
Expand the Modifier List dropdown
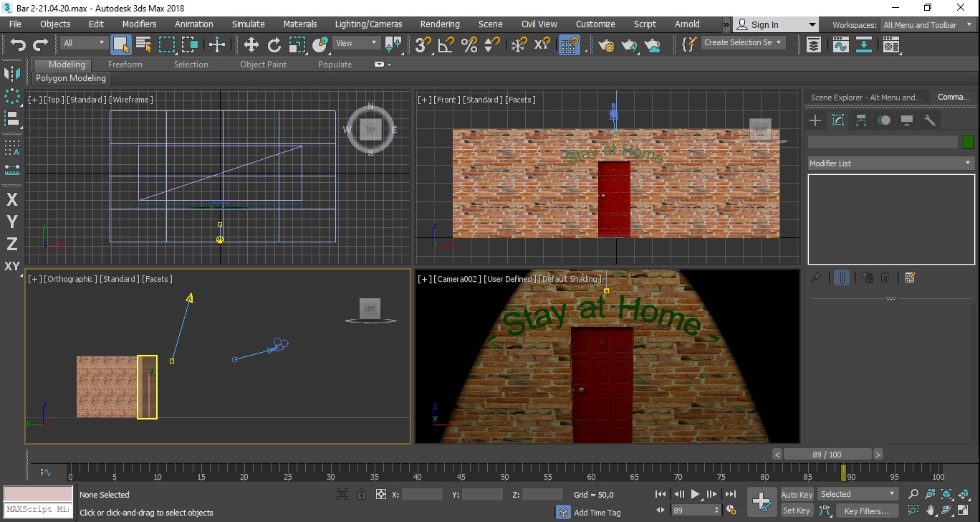[x=890, y=163]
